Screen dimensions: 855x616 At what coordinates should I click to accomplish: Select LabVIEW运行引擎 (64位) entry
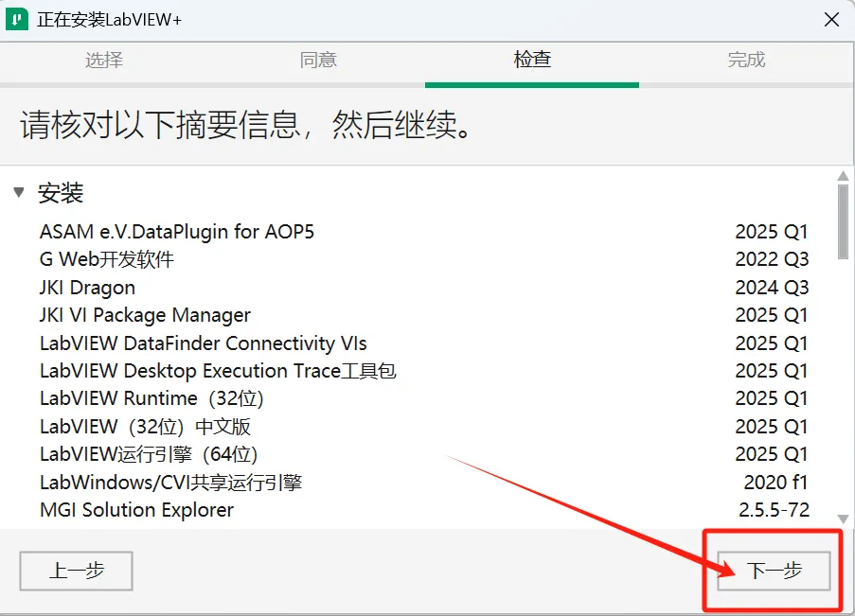coord(423,454)
